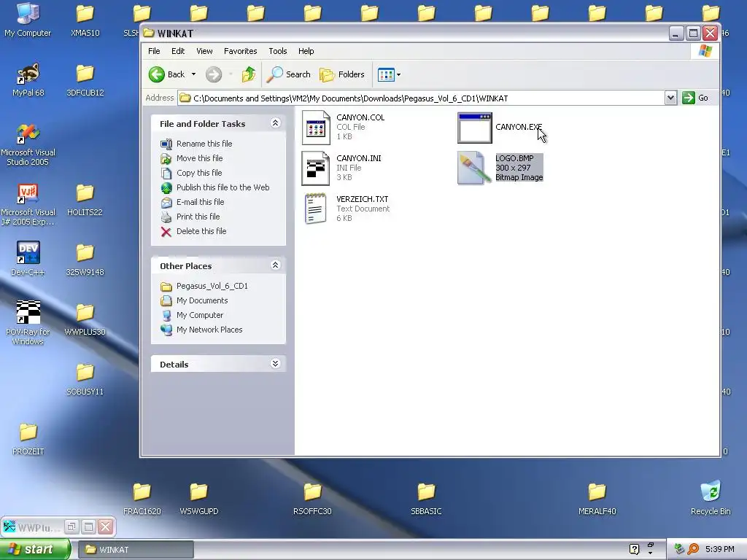Click the Go button
This screenshot has height=560, width=747.
click(x=695, y=98)
